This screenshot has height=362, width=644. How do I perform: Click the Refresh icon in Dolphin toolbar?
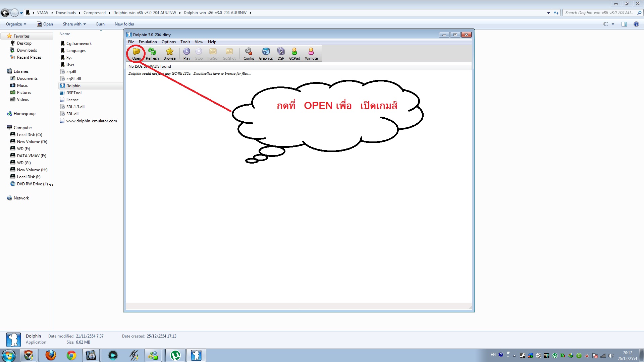[x=152, y=53]
